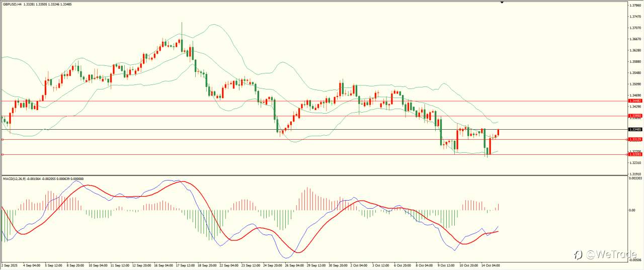Select the 1.32593 red price level tag

point(635,154)
